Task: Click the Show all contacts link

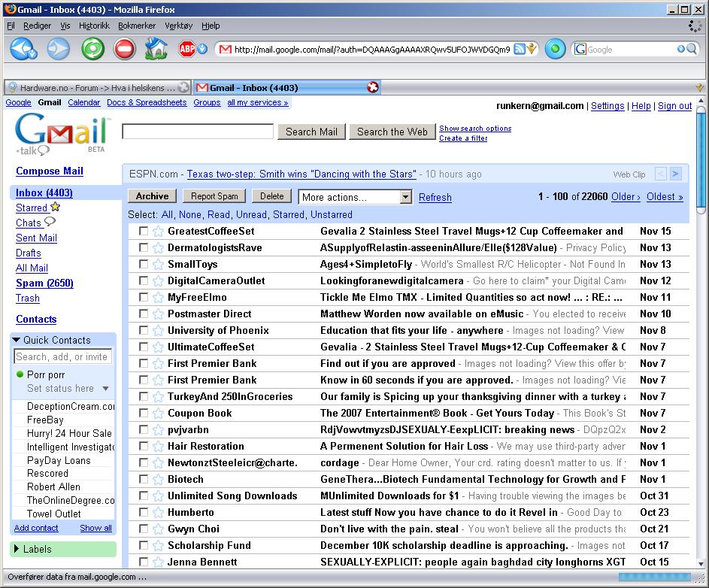Action: (95, 528)
